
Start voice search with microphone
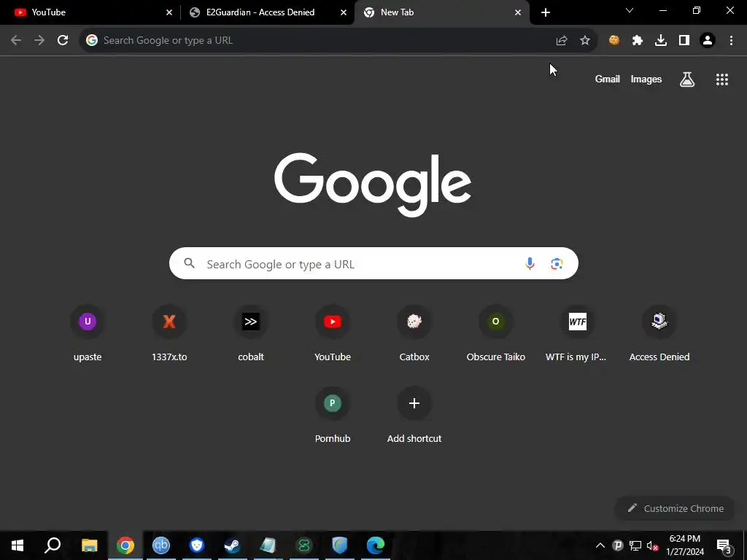tap(530, 263)
